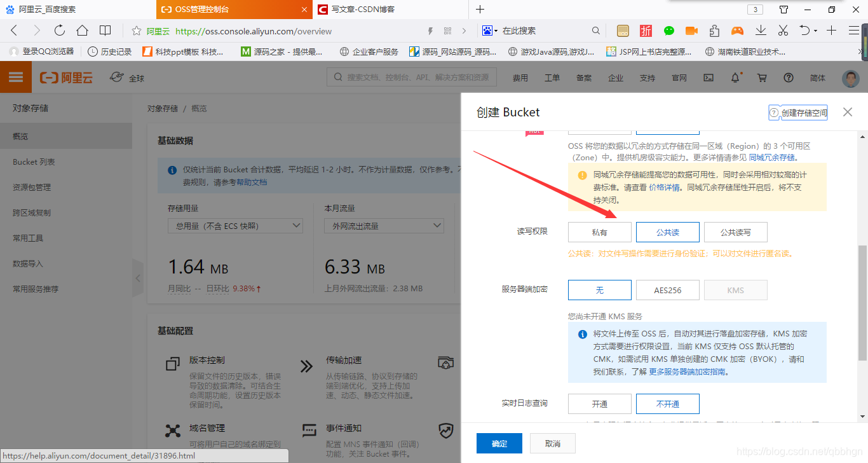Click the red 折 discount extension icon
Screen dimensions: 868x463
point(646,31)
